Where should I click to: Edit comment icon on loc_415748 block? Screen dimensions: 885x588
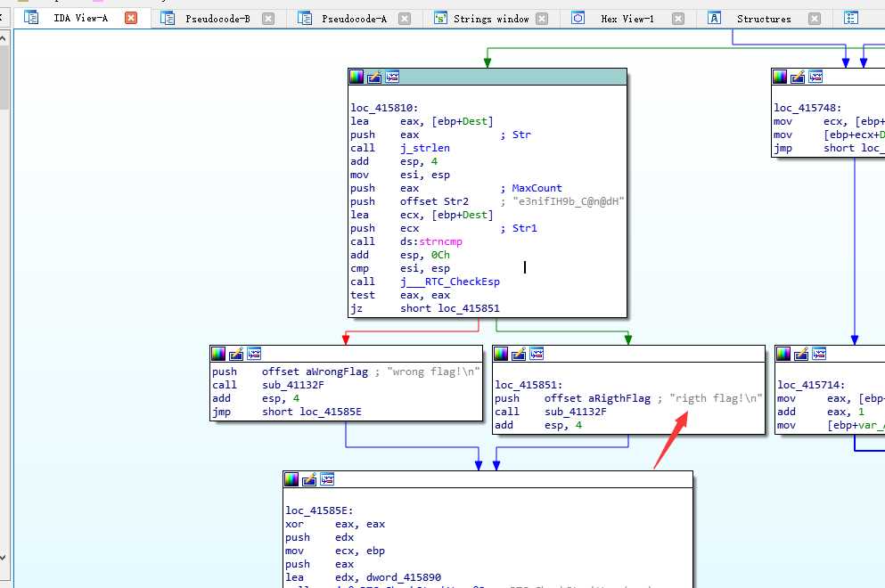coord(798,77)
